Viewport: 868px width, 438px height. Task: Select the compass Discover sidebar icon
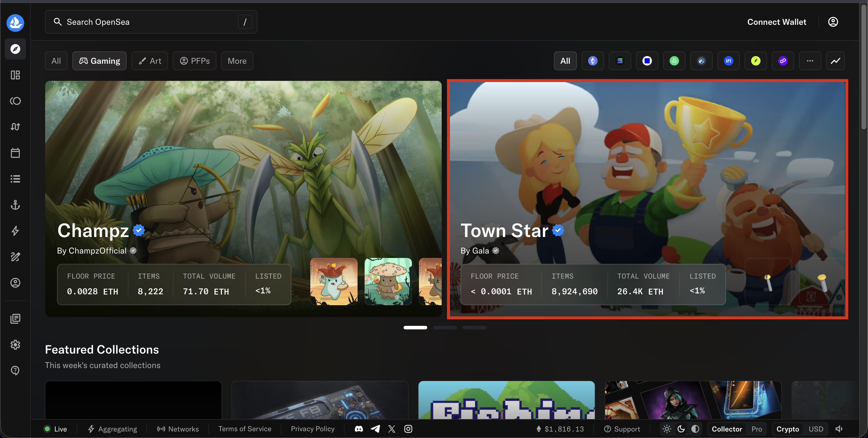(x=15, y=49)
